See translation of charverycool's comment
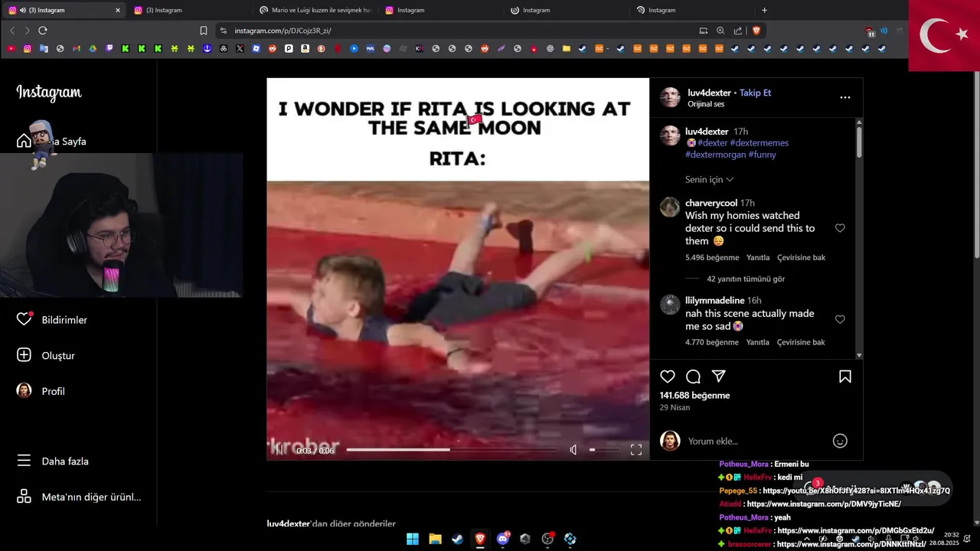This screenshot has width=980, height=551. pos(801,258)
